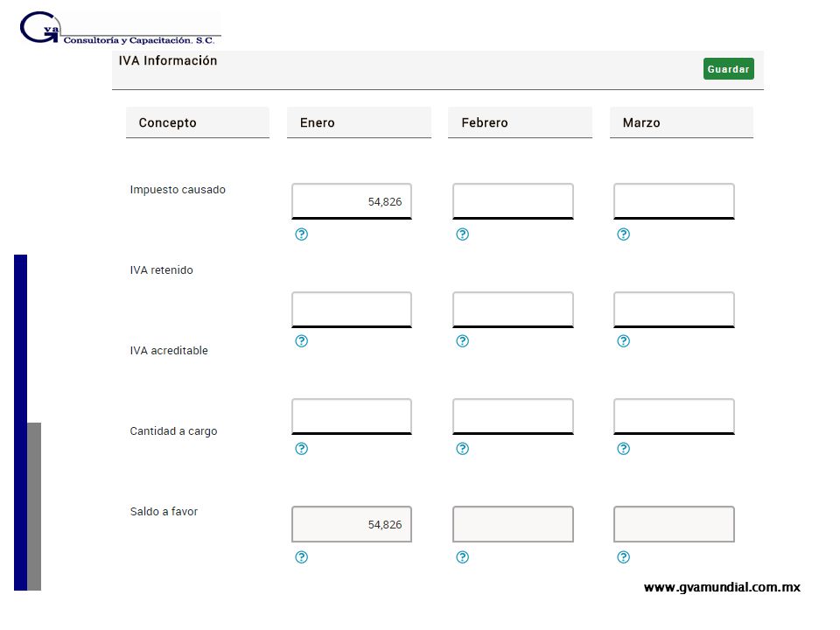This screenshot has width=840, height=630.
Task: Select the Enero Impuesto causado field with 54,826
Action: tap(352, 201)
